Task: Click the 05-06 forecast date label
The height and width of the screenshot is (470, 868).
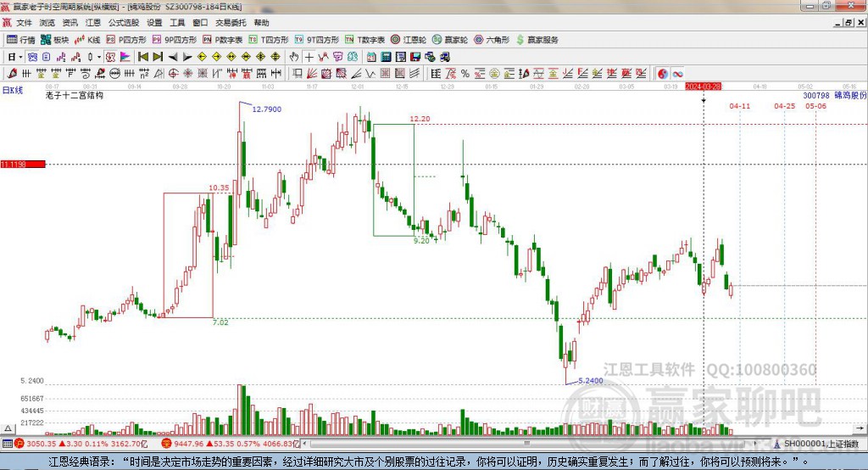Action: pyautogui.click(x=816, y=106)
